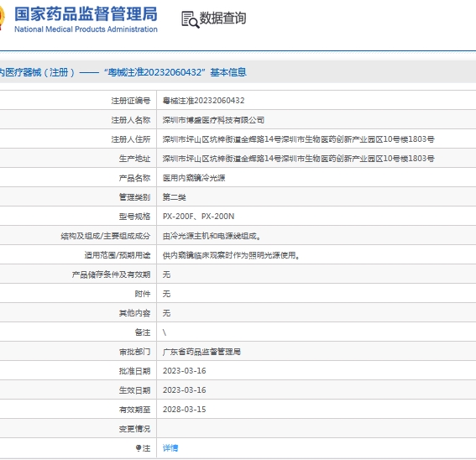Click the 有效期至 value 2028-03-15

click(x=184, y=410)
